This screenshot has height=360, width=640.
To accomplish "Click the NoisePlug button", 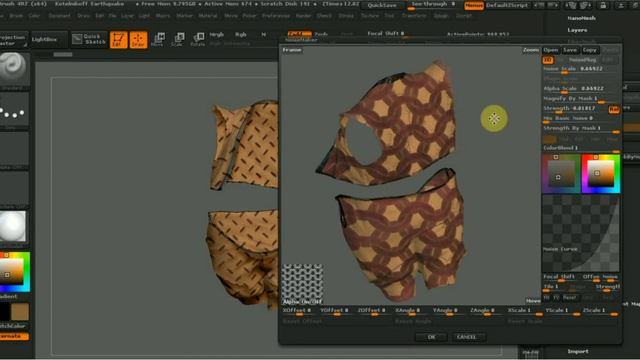I will 582,60.
